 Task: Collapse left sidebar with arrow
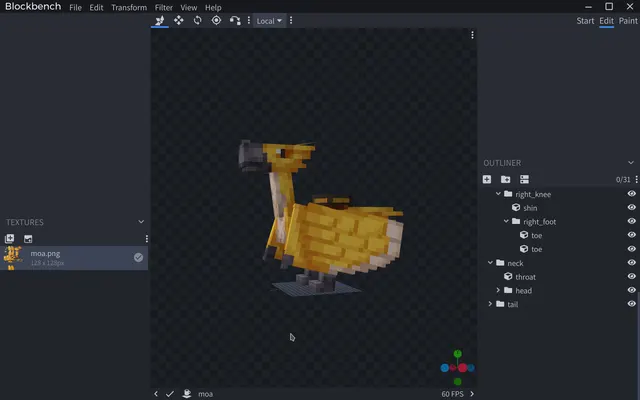156,394
